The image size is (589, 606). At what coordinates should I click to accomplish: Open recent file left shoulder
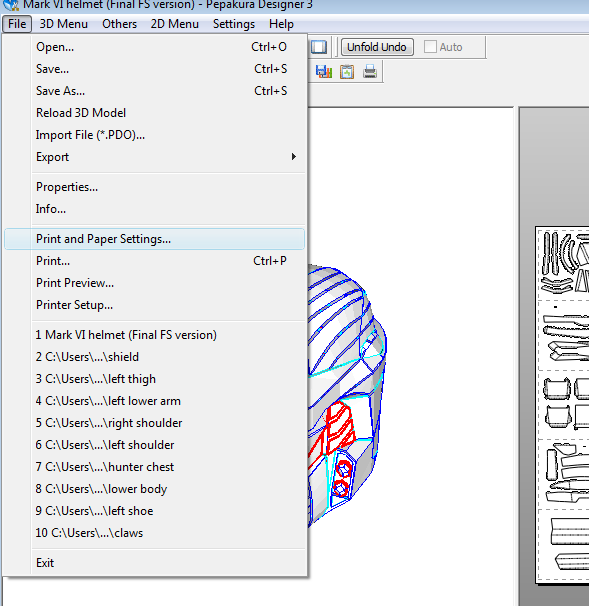(155, 445)
